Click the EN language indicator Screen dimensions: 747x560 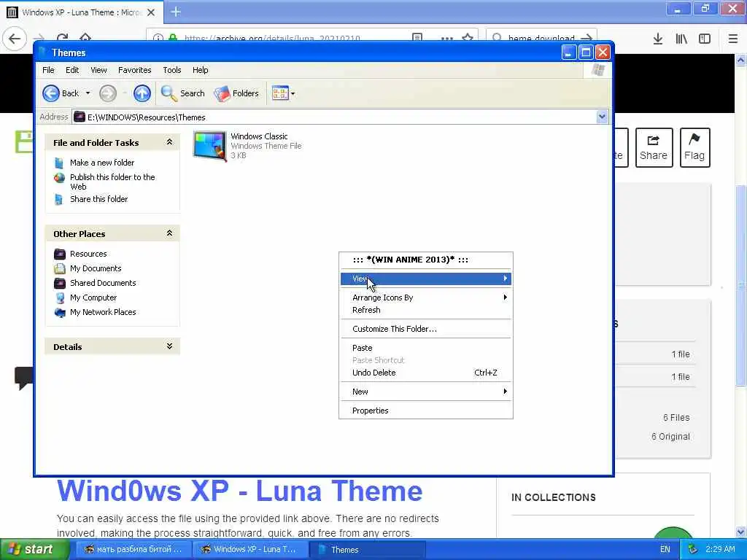point(665,550)
